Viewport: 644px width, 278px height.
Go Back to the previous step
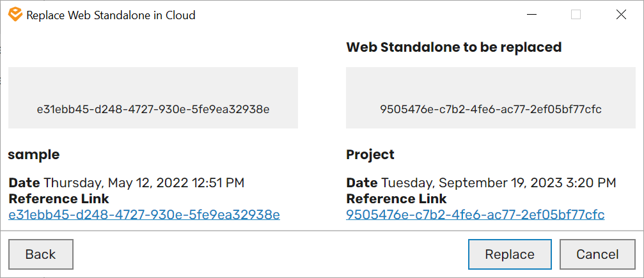pos(41,254)
